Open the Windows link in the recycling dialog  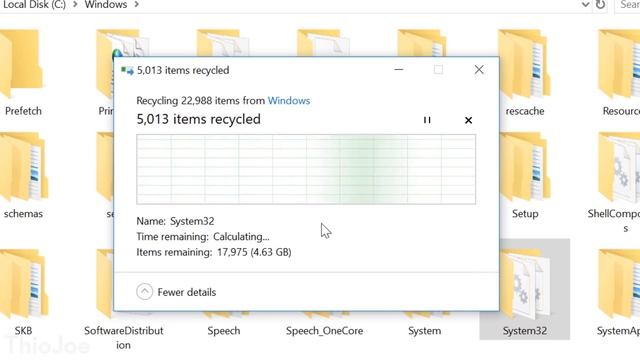tap(289, 100)
